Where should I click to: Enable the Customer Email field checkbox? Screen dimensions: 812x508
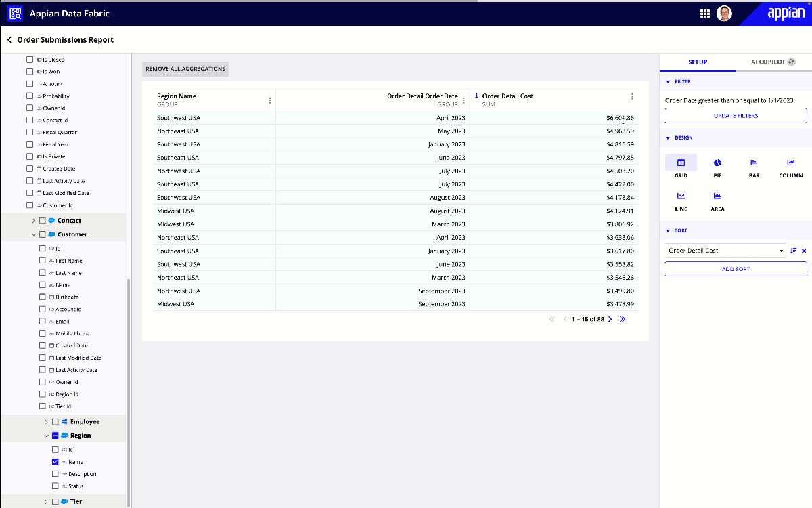pos(43,322)
